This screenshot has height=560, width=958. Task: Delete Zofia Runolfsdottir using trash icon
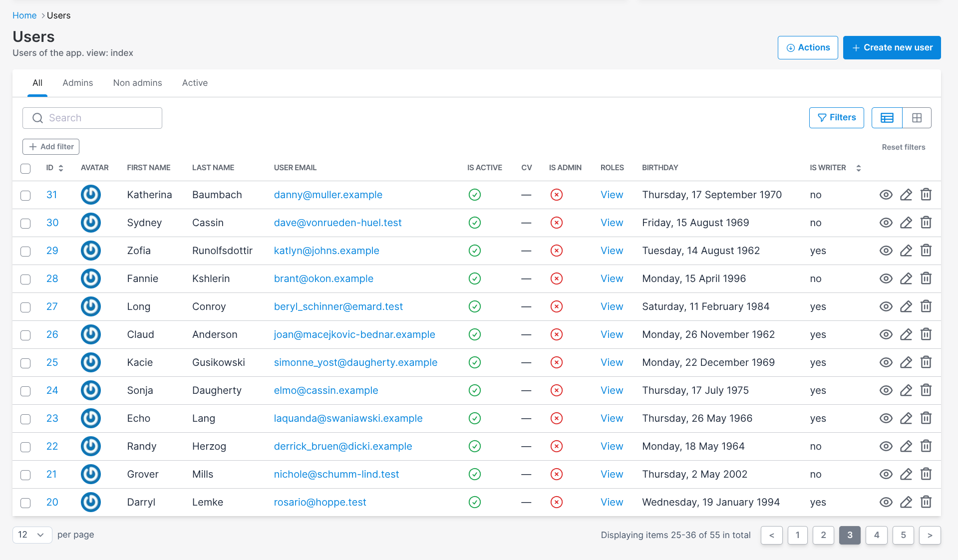coord(926,251)
